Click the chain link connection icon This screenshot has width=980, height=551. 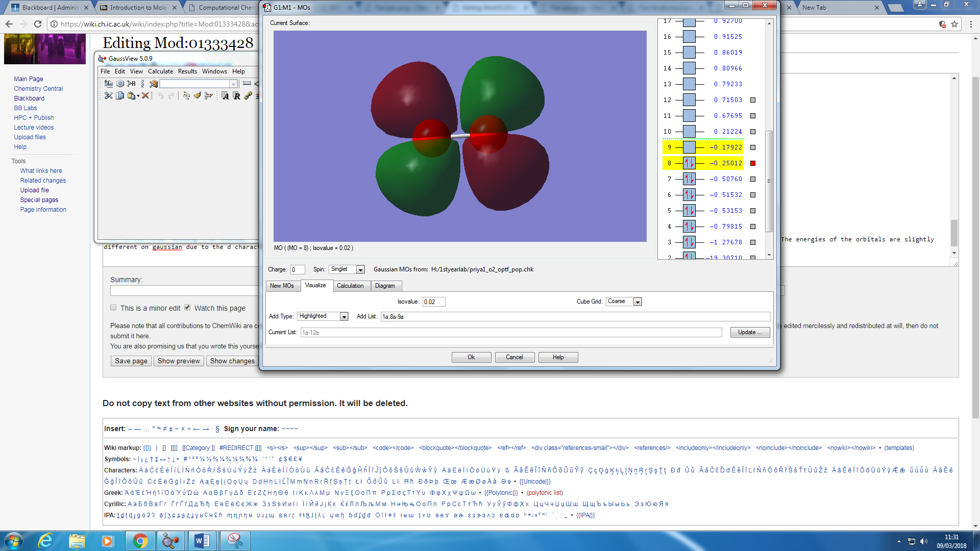tap(248, 95)
